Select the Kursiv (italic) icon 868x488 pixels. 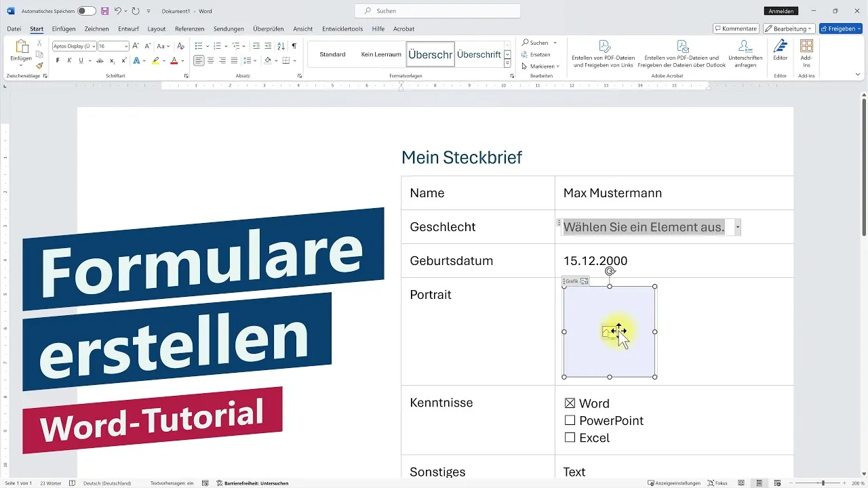point(70,60)
